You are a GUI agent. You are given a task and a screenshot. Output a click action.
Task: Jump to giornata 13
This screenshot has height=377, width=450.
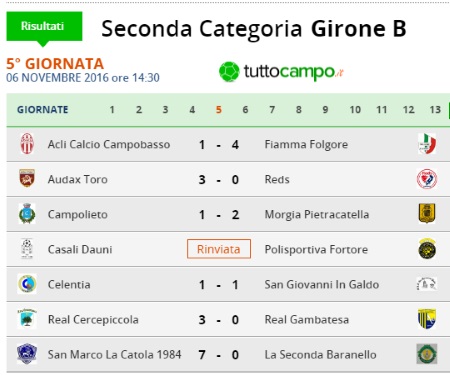coord(435,110)
